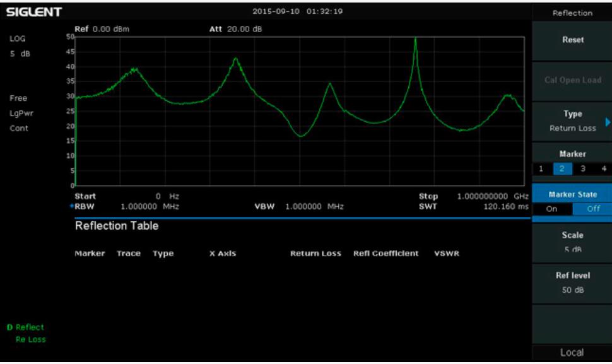Image resolution: width=612 pixels, height=364 pixels.
Task: Turn Marker State On
Action: (x=552, y=209)
